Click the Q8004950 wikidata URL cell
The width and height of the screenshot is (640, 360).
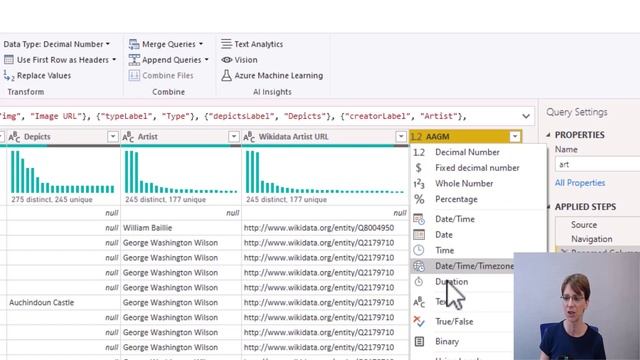click(x=325, y=228)
